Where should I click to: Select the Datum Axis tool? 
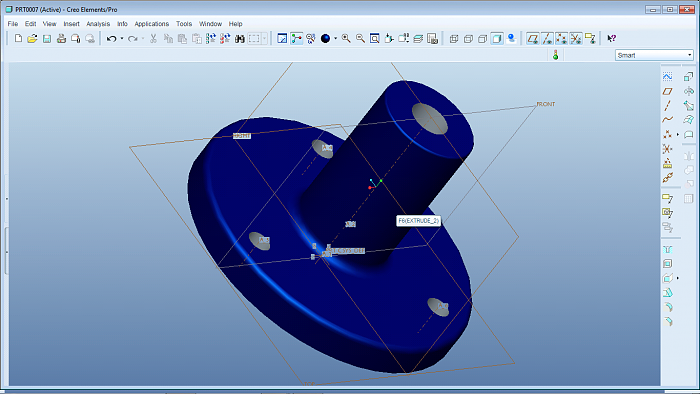(x=667, y=106)
